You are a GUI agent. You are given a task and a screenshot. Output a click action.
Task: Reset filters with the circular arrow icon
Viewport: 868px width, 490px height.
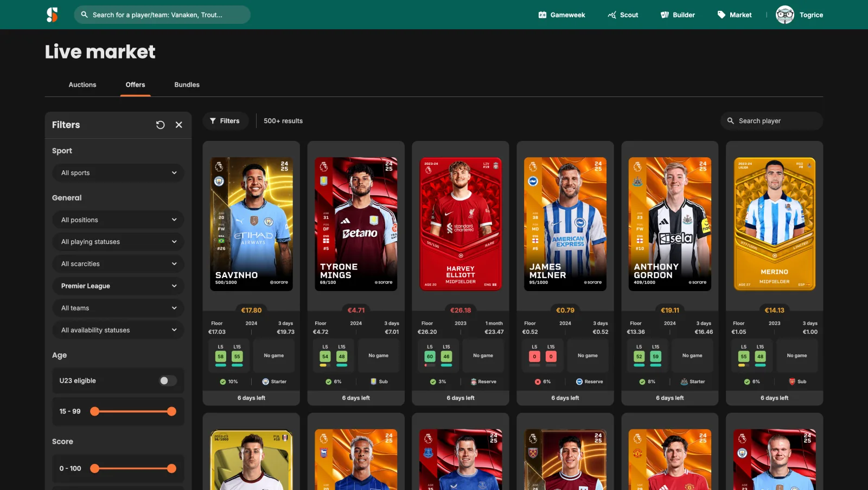click(x=160, y=125)
